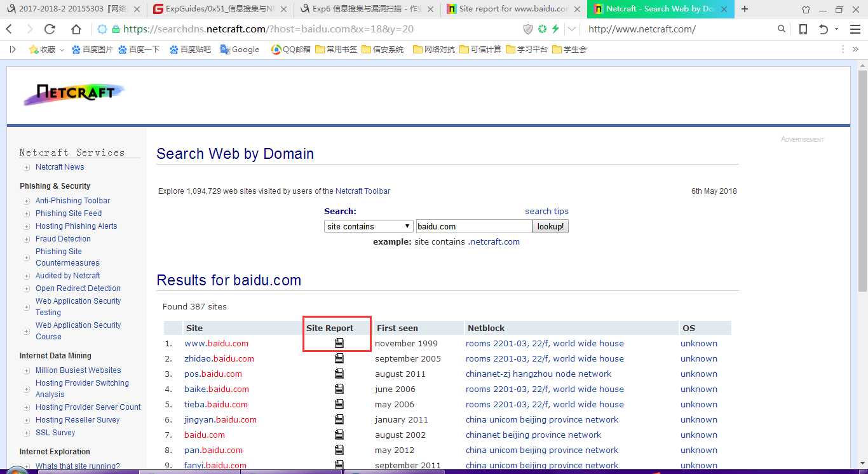Click the Netcraft logo
Screen dimensions: 868x474
point(74,93)
